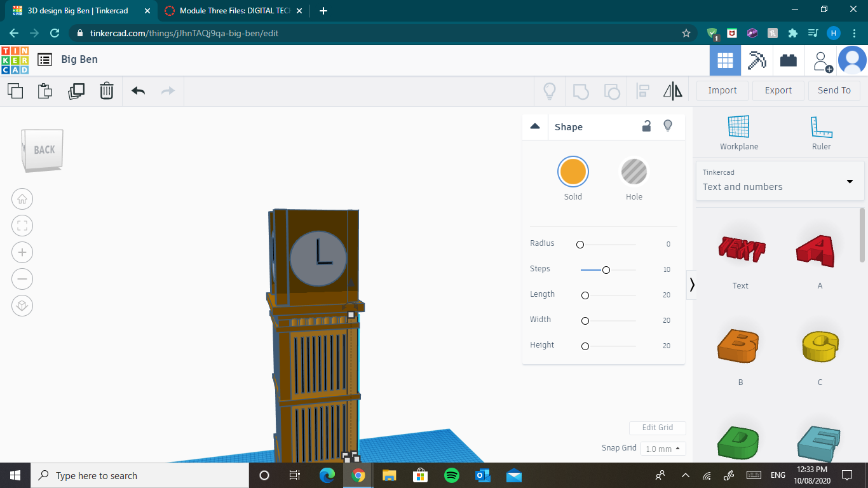Open the Snap Grid dropdown
Viewport: 868px width, 488px height.
663,449
